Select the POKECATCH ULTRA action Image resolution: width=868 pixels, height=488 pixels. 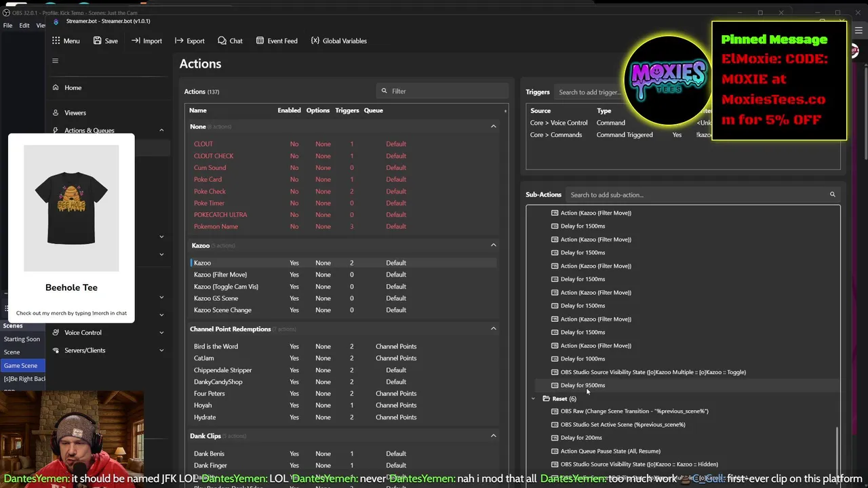342,215
